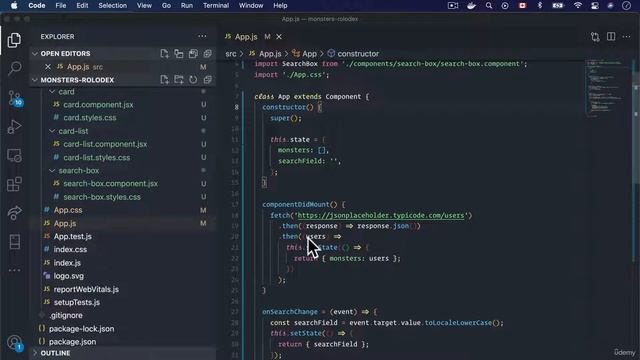This screenshot has width=640, height=360.
Task: Open card-list.styles.css file
Action: (x=96, y=158)
